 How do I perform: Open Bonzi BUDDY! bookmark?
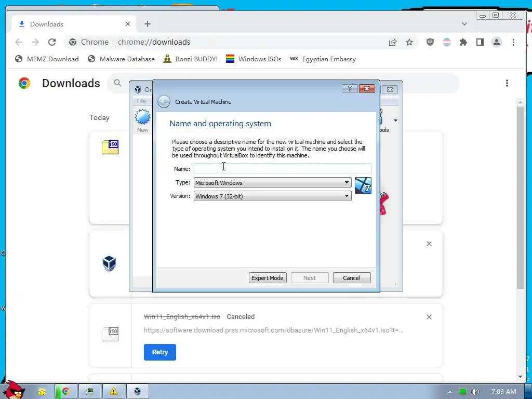click(x=190, y=59)
